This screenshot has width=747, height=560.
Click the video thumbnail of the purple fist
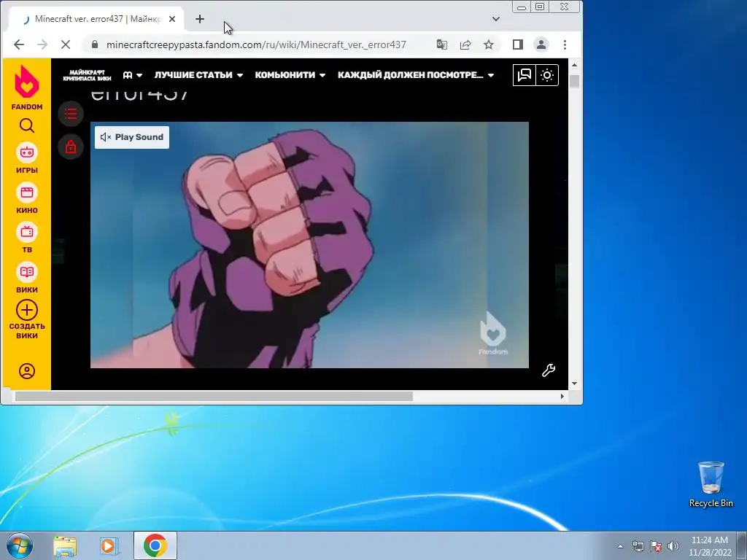pos(309,245)
